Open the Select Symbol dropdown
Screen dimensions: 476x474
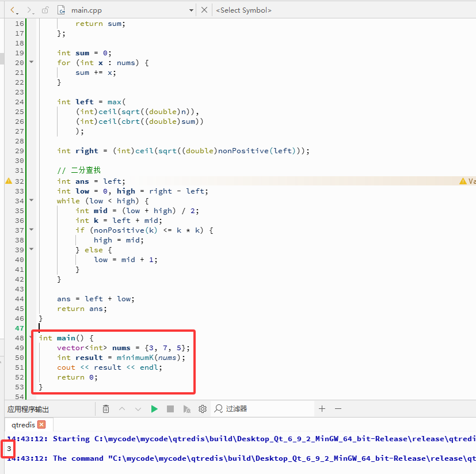243,10
